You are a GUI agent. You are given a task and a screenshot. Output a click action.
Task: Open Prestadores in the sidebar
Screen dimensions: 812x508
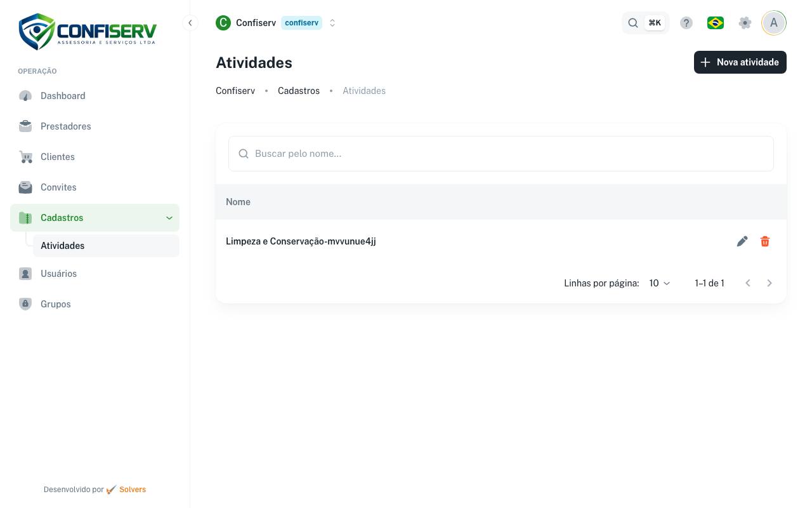[x=95, y=126]
